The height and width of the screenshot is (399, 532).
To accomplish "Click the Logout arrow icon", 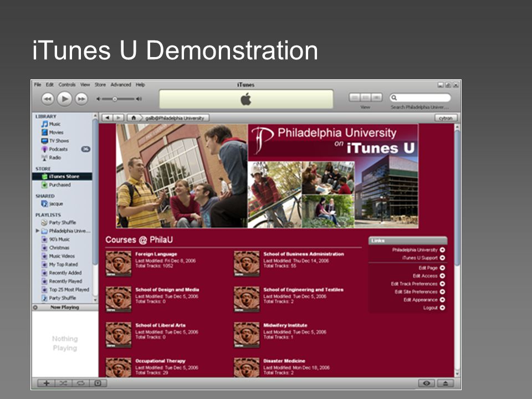I will (442, 308).
